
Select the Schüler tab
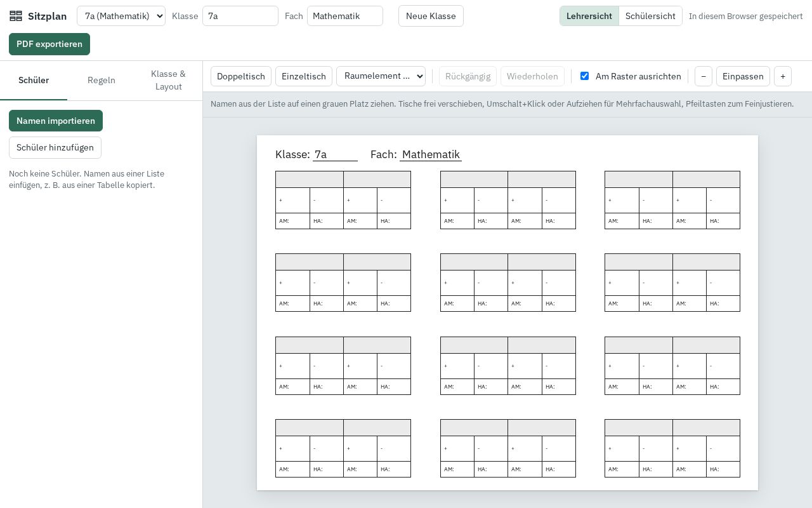(x=34, y=81)
